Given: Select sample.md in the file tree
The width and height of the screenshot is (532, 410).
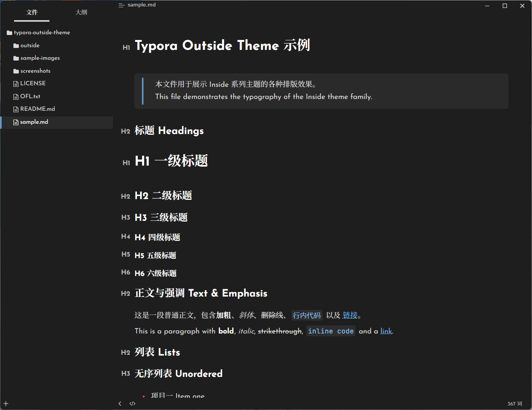Looking at the screenshot, I should click(57, 122).
